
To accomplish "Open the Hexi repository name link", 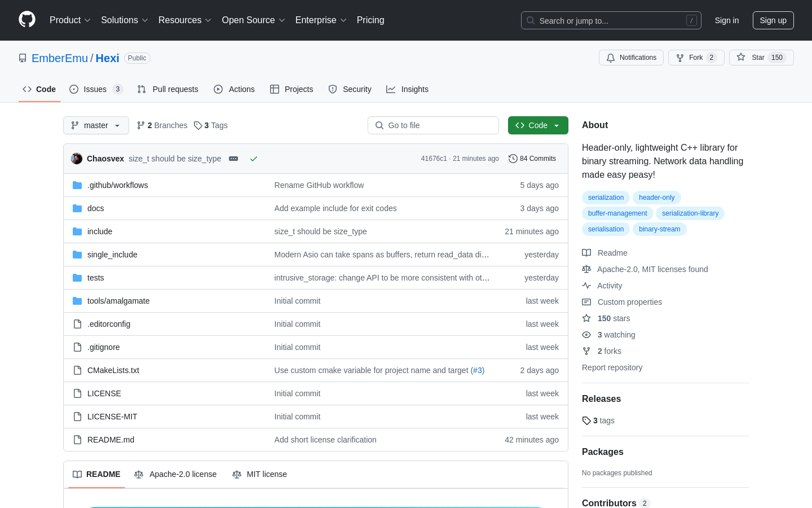I will [x=107, y=58].
